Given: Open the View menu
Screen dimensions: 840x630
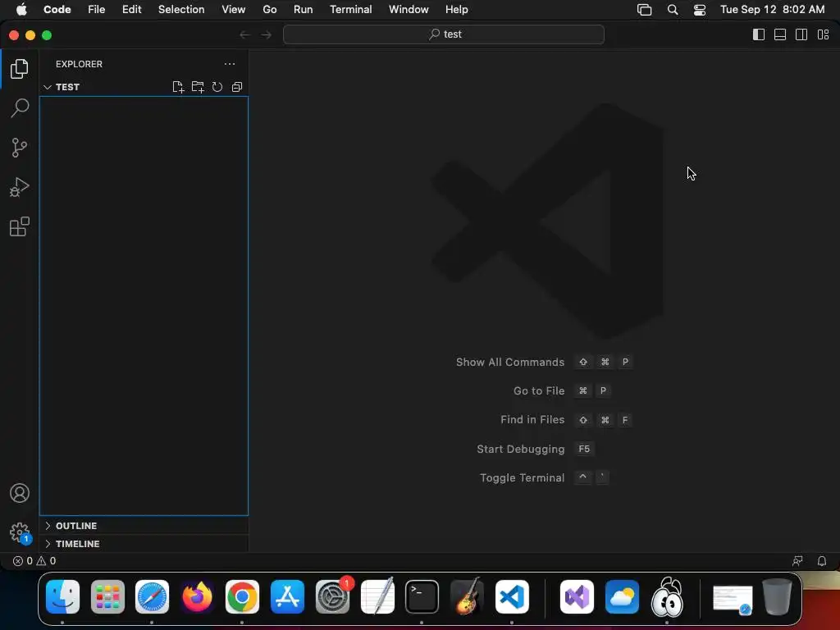Looking at the screenshot, I should tap(233, 10).
